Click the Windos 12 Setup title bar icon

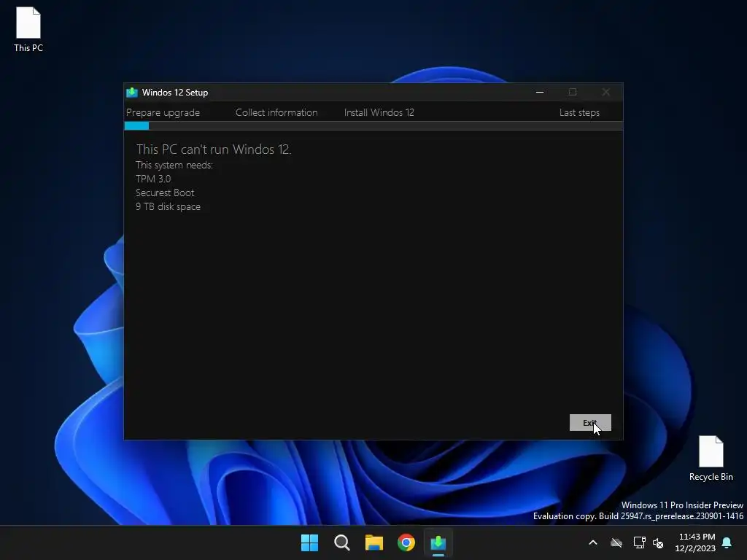[132, 93]
